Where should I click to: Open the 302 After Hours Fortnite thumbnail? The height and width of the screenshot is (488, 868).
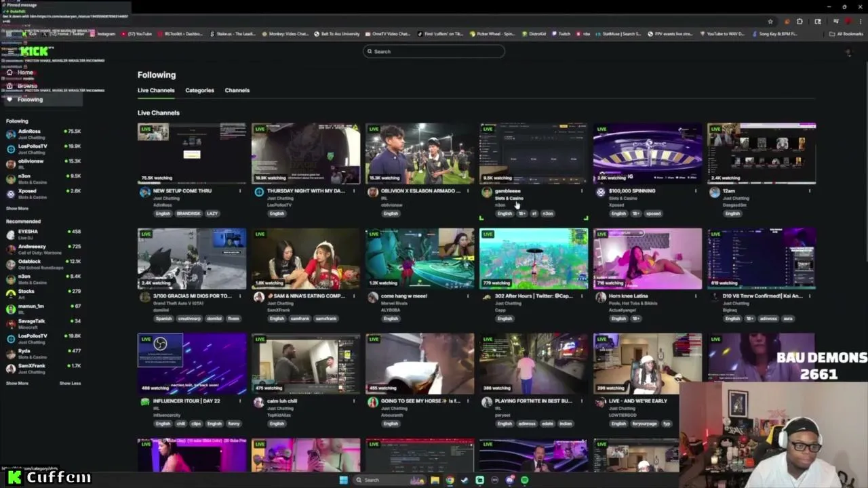pyautogui.click(x=534, y=258)
